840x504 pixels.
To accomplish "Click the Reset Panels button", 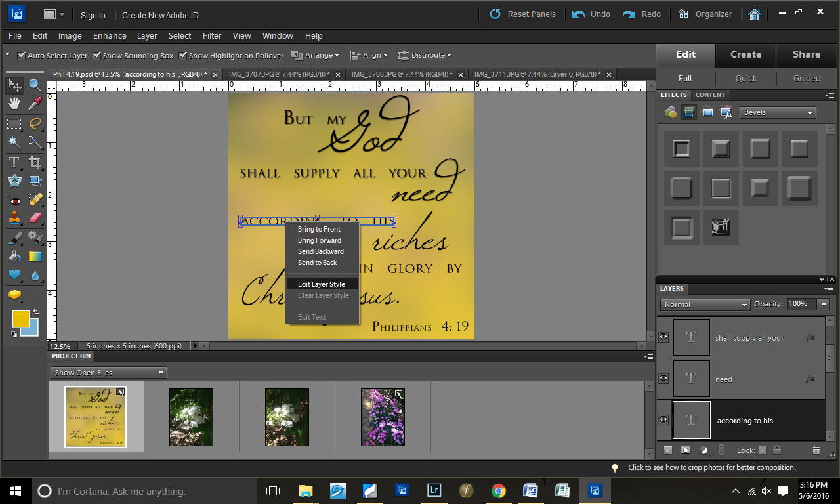I will [523, 14].
